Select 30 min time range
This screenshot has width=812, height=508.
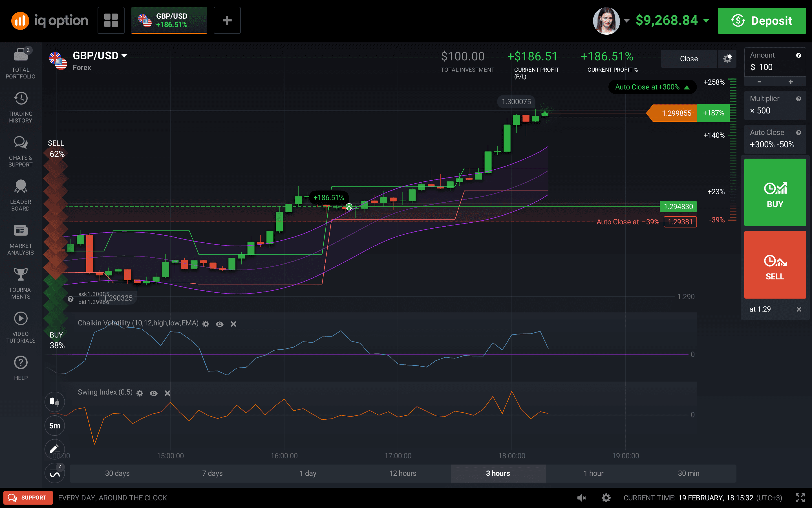click(x=689, y=473)
